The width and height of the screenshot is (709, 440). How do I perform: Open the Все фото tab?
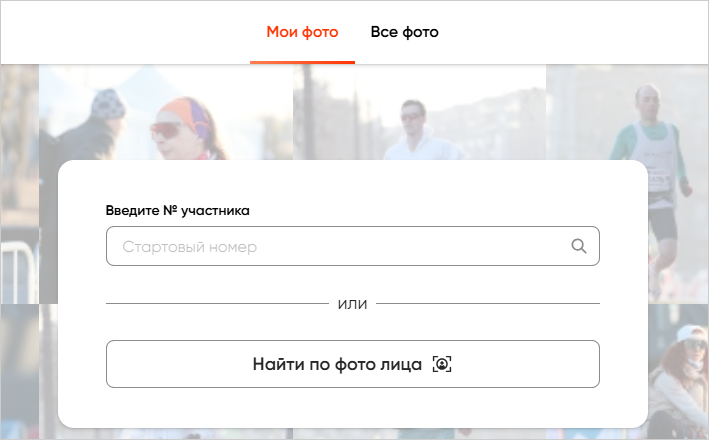coord(404,32)
